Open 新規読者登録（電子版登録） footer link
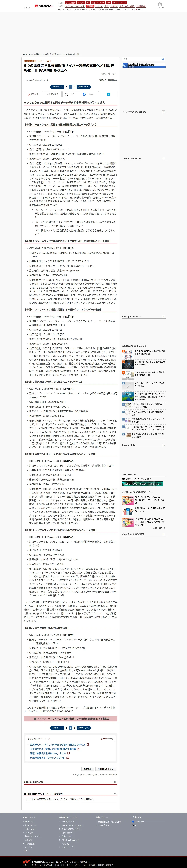Screen dimensions: 187x868 point(109,821)
